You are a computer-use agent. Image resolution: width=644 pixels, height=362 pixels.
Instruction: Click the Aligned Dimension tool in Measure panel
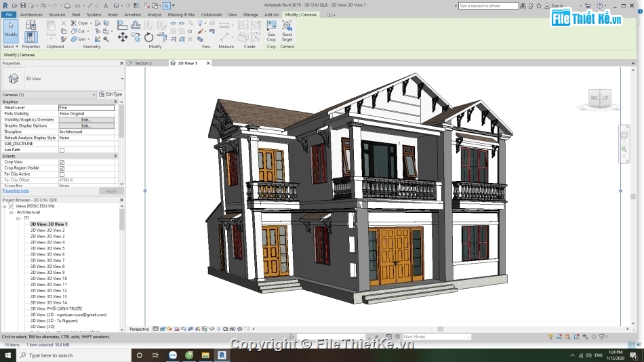[224, 38]
